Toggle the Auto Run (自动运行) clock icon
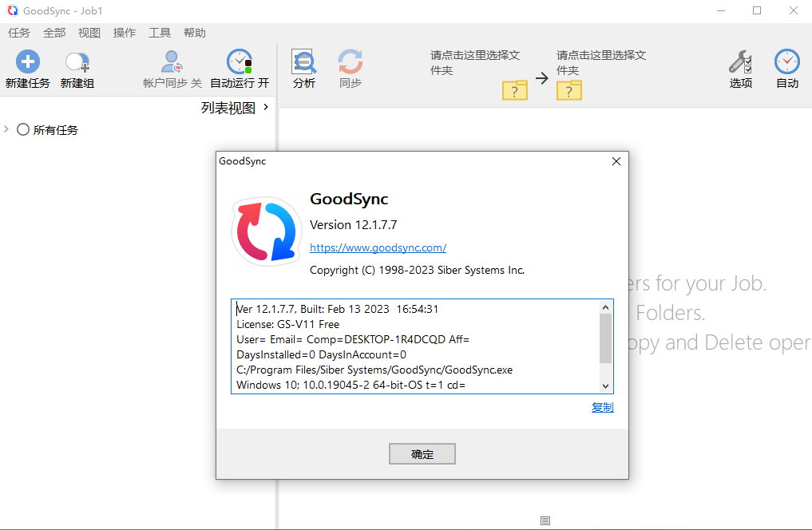This screenshot has width=812, height=530. (x=240, y=61)
